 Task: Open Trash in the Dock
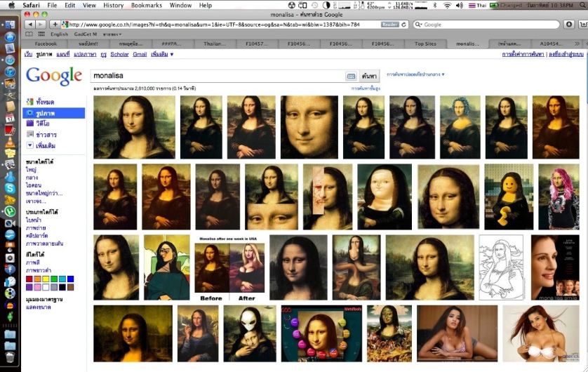[10, 357]
